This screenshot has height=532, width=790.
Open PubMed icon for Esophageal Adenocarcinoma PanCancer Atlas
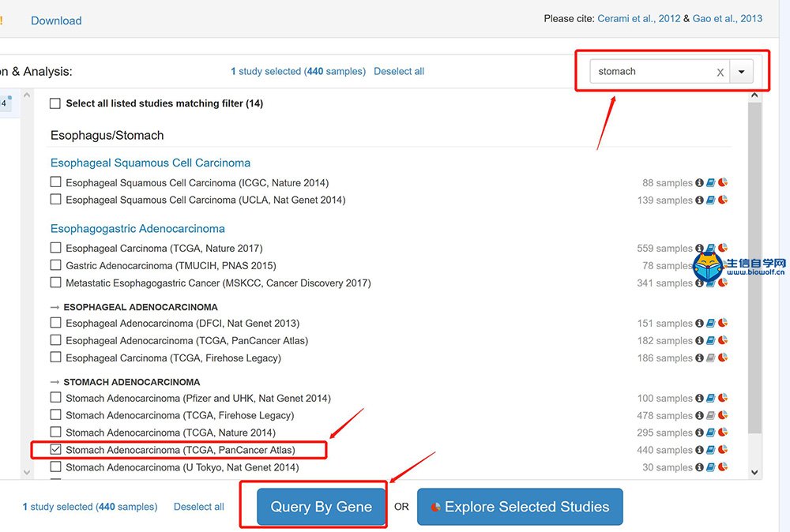pos(710,341)
